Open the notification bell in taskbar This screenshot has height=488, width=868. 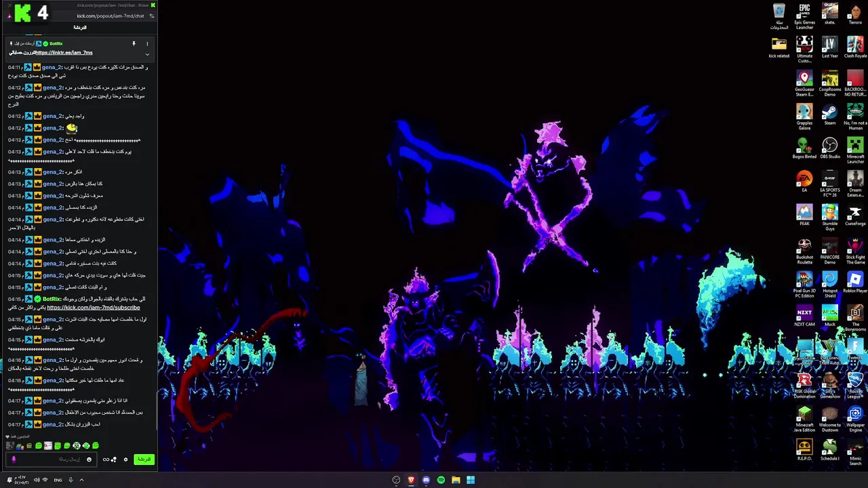pyautogui.click(x=9, y=480)
